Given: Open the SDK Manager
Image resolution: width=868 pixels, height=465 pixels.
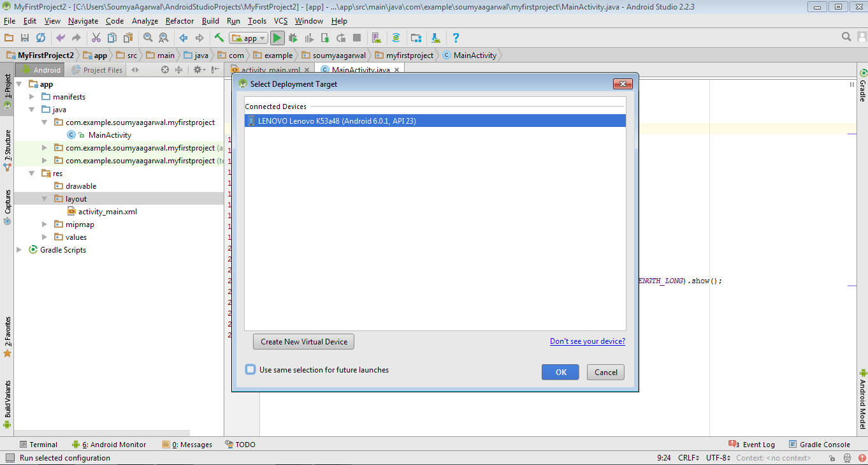Looking at the screenshot, I should pos(416,38).
